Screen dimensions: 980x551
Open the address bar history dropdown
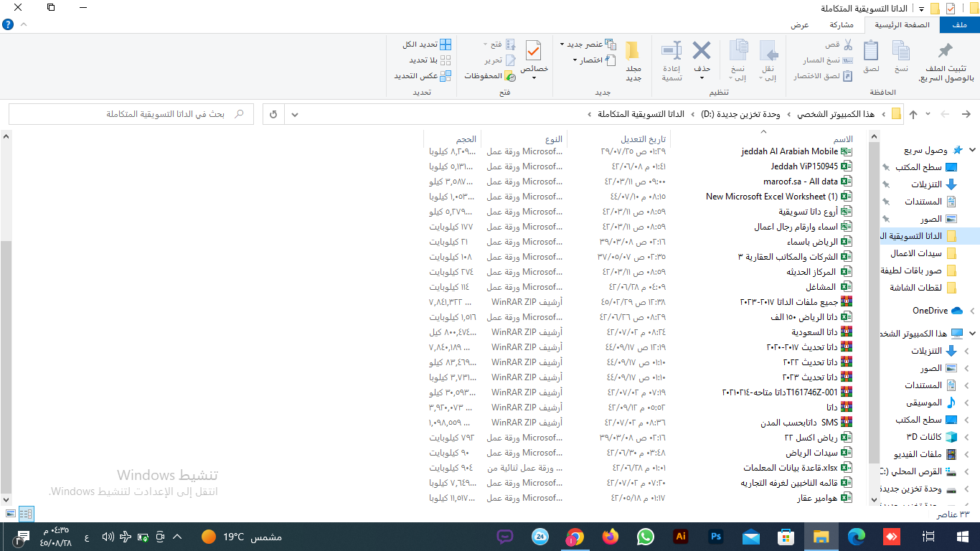pos(296,114)
